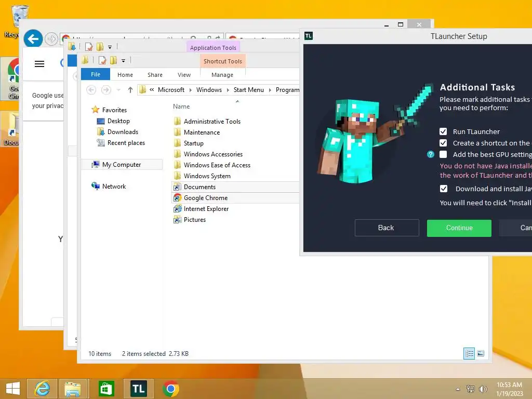Click the Pictures shortcut icon in list
532x399 pixels.
click(178, 220)
